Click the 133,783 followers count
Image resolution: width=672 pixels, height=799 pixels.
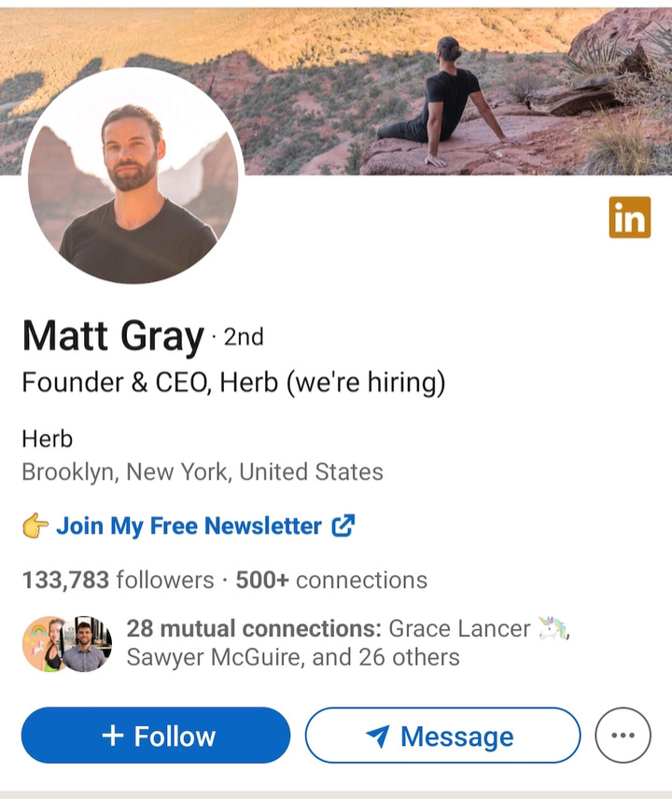118,580
